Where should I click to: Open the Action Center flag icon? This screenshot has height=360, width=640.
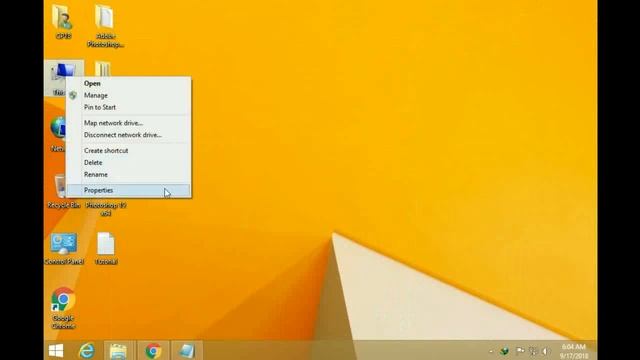pos(520,351)
